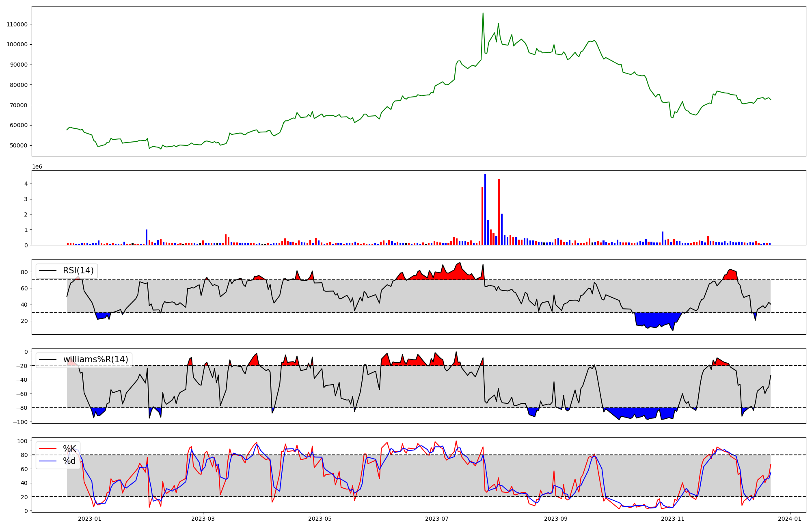
Task: Click the 2023-11 x-axis date label
Action: pos(673,519)
